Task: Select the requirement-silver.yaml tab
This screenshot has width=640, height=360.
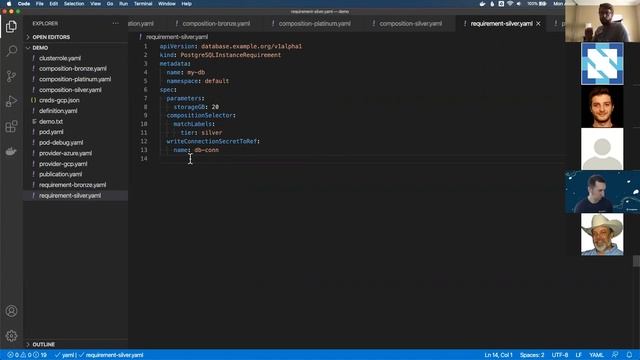Action: pyautogui.click(x=501, y=24)
